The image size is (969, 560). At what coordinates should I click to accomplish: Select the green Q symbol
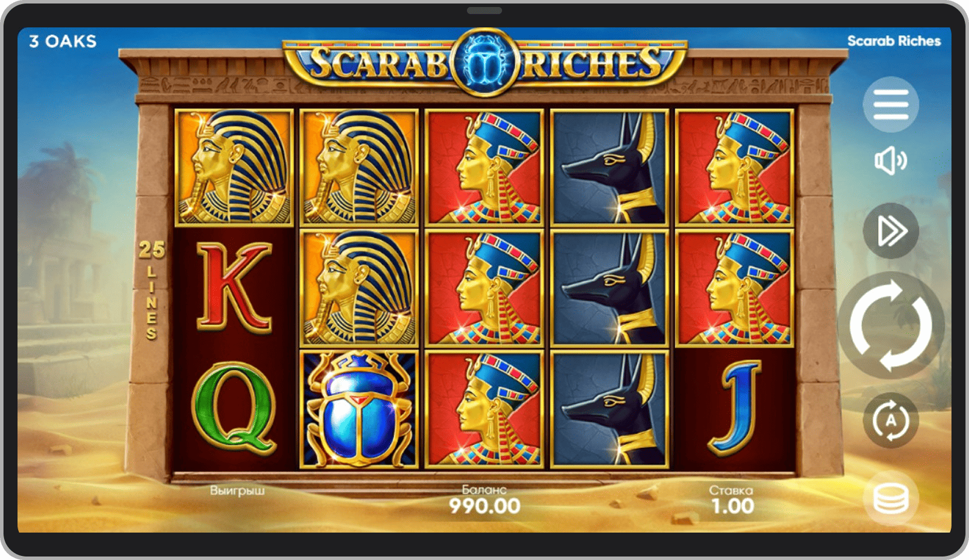pos(233,408)
